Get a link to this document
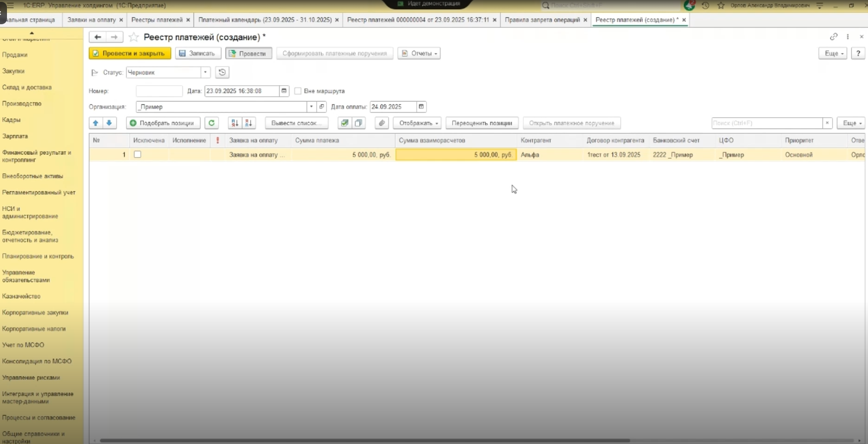This screenshot has height=444, width=868. click(x=834, y=37)
